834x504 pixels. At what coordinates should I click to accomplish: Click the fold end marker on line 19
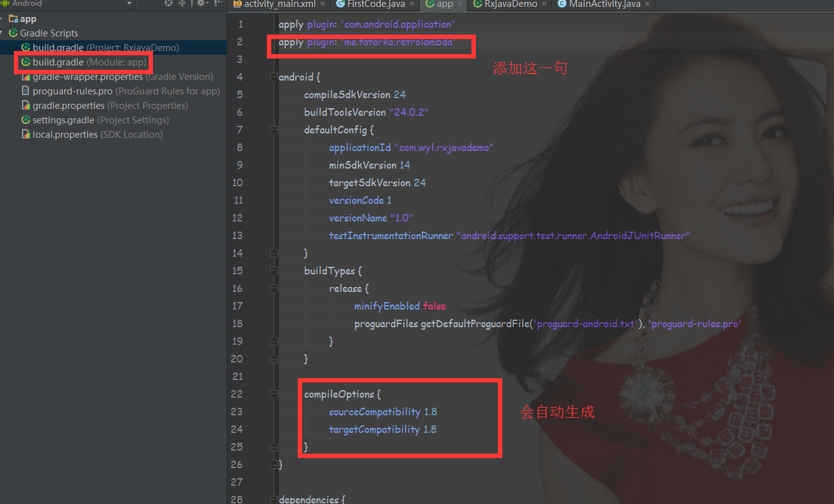(x=274, y=341)
